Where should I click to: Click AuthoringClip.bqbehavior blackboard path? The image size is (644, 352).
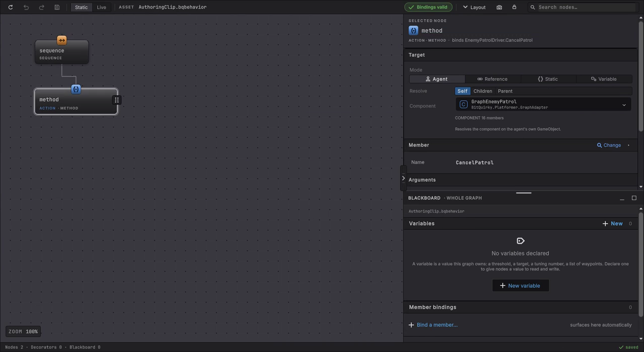click(436, 211)
